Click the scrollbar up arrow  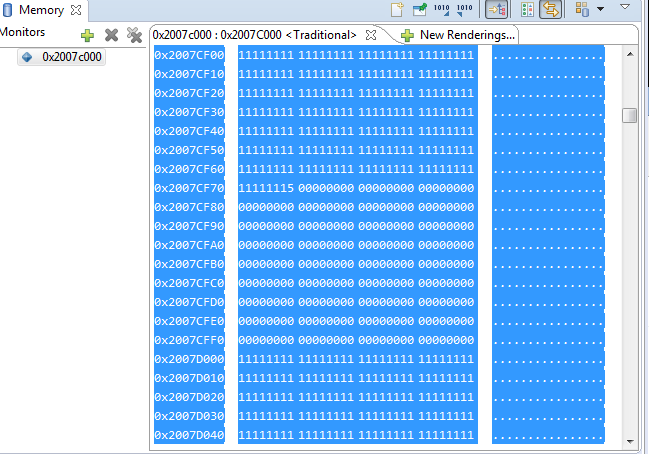(x=630, y=54)
